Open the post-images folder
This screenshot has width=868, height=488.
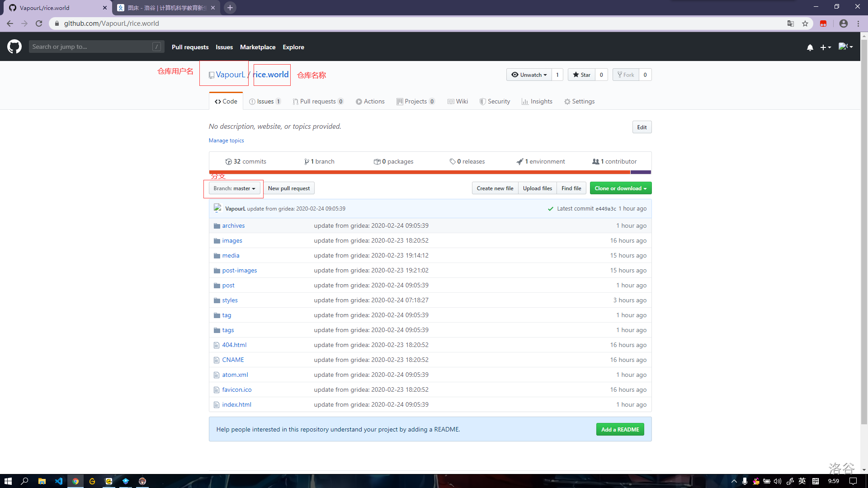[239, 270]
